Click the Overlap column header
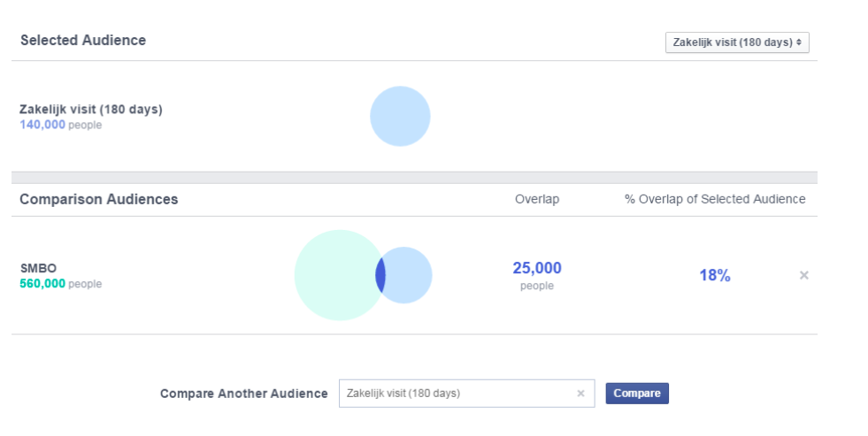 536,199
